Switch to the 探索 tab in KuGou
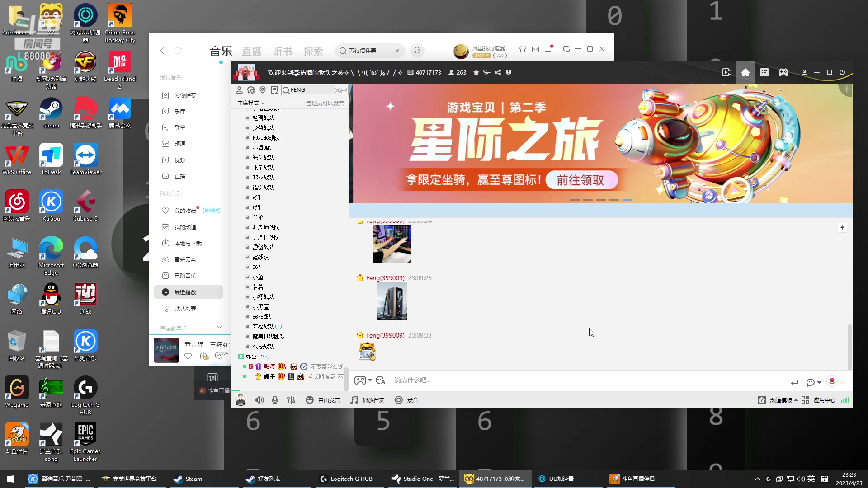 click(313, 51)
